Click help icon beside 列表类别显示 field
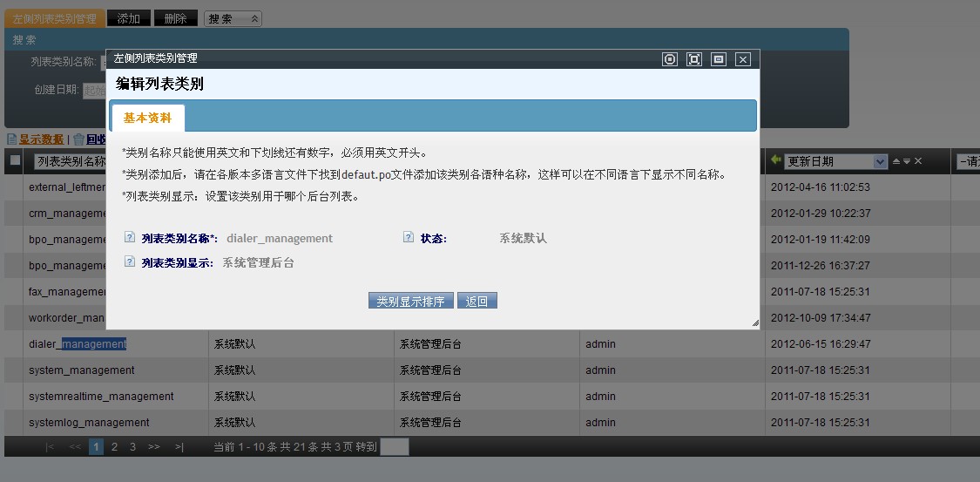The width and height of the screenshot is (980, 482). click(130, 261)
